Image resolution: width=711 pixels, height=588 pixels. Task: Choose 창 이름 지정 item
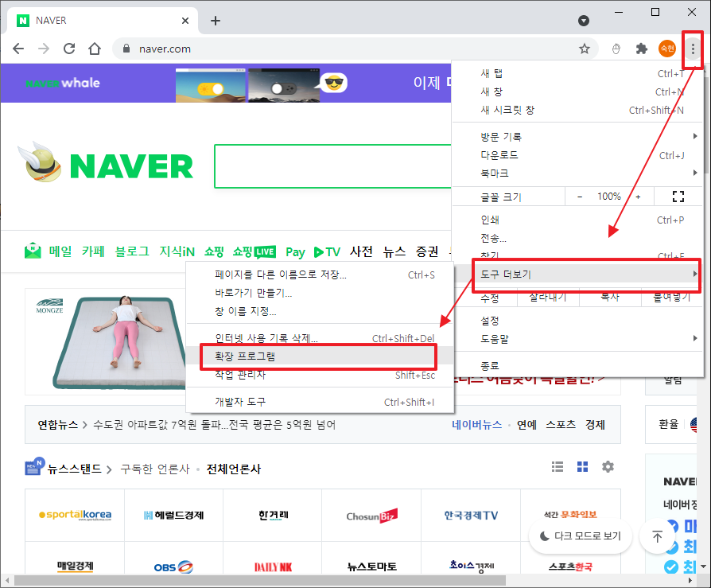[320, 311]
